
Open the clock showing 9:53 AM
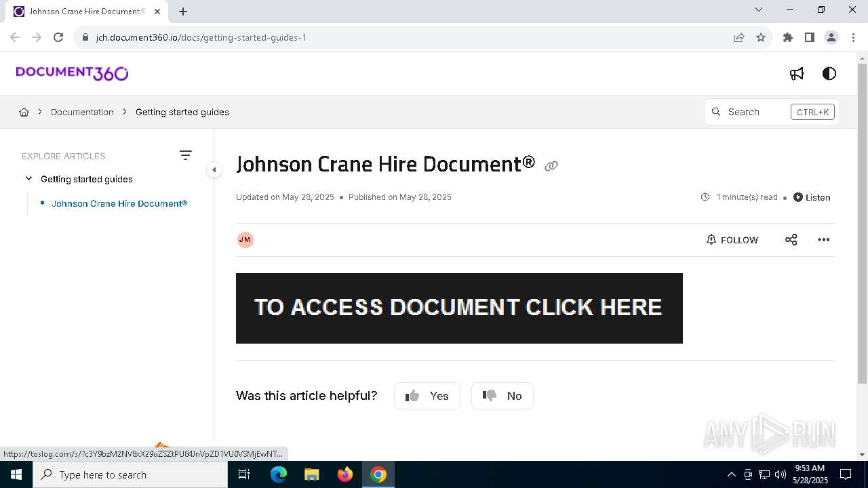tap(810, 474)
